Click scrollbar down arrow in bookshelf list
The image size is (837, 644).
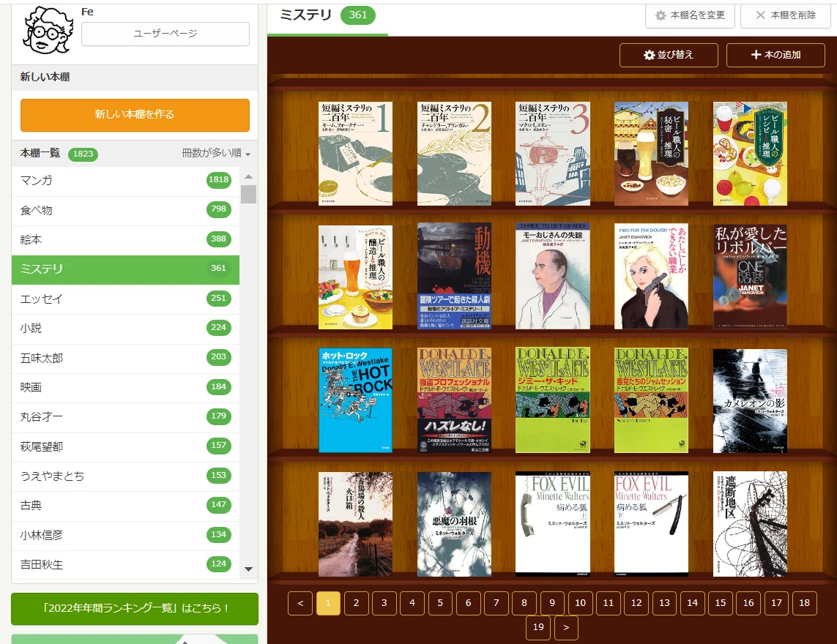tap(248, 569)
